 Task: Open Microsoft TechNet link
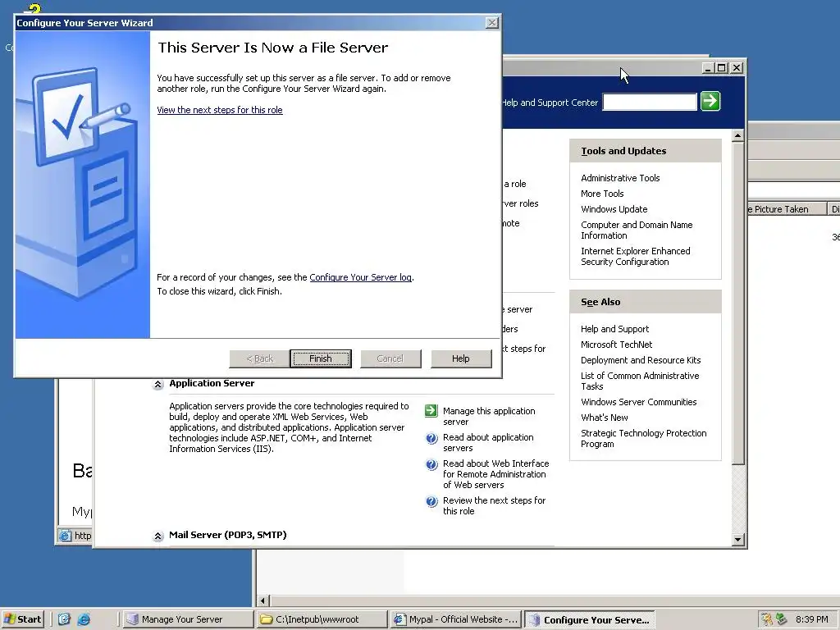[616, 345]
